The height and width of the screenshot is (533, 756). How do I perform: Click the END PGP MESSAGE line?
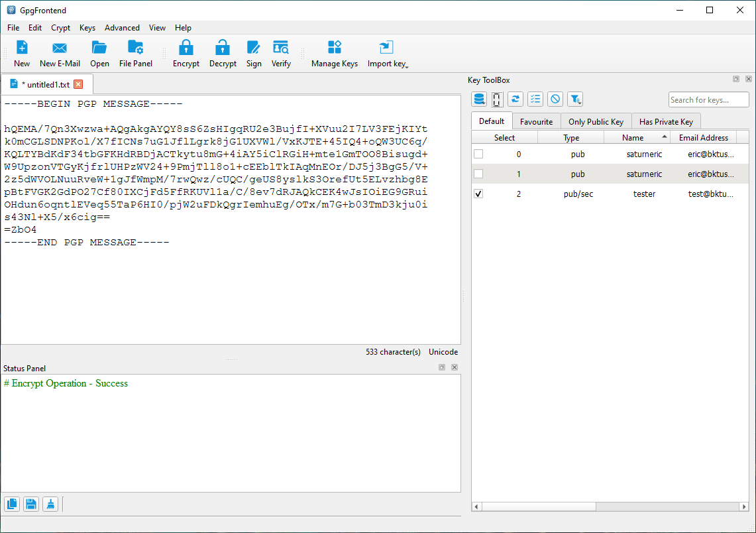point(87,242)
